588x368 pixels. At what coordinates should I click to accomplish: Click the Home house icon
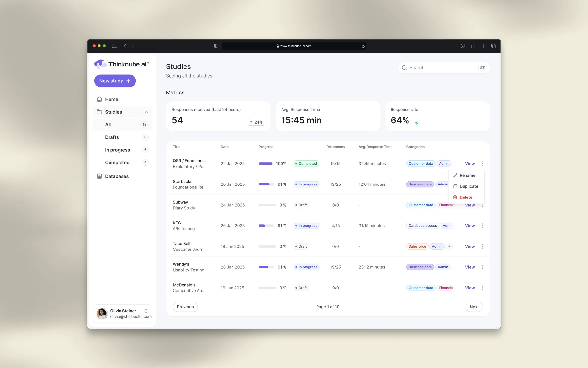(x=99, y=99)
